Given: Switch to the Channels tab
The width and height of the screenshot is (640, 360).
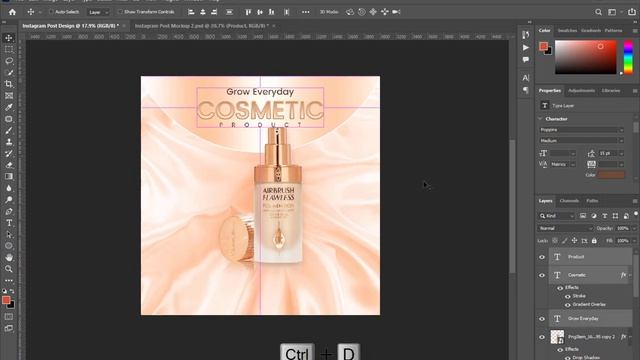Looking at the screenshot, I should coord(569,201).
